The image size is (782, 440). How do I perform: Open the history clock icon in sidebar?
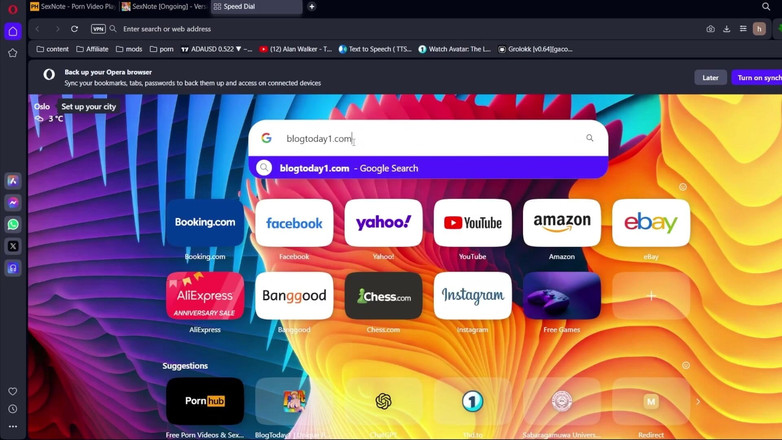pos(13,409)
